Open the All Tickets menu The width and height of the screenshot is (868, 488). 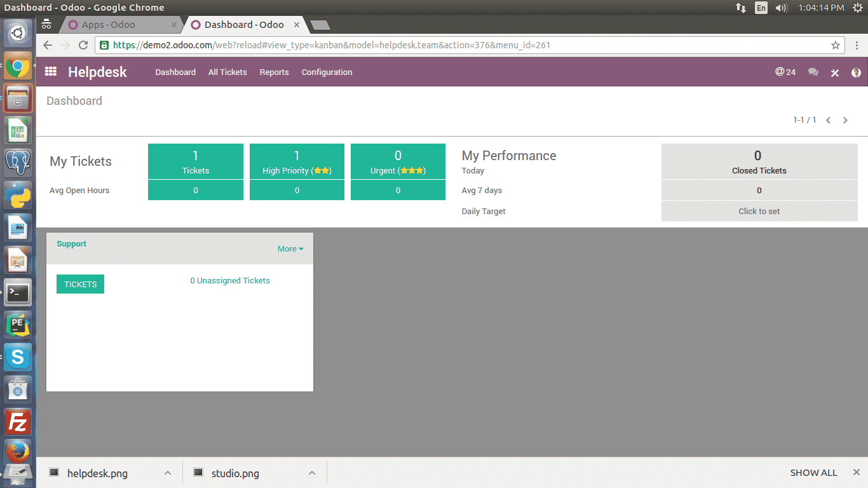point(227,72)
